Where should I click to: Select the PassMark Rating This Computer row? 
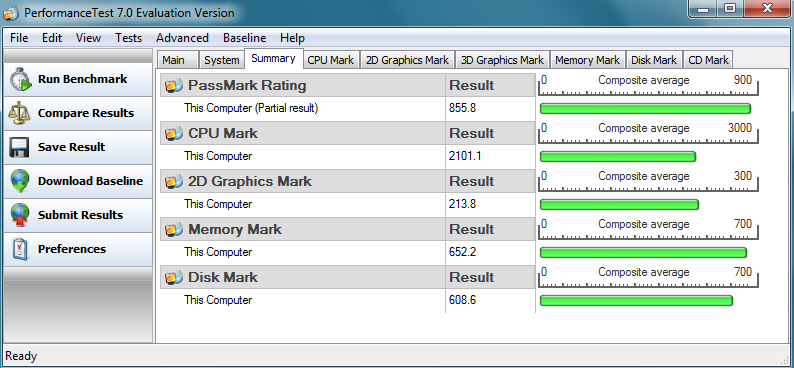point(348,108)
